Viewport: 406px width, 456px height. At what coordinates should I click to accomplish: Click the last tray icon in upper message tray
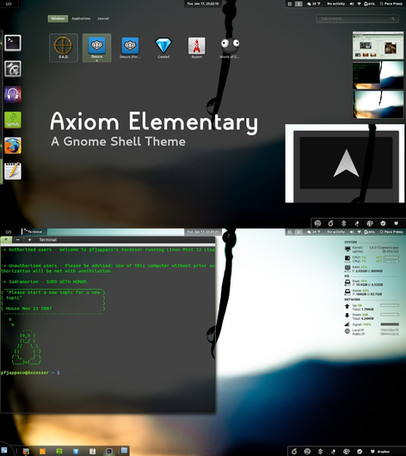(x=396, y=223)
